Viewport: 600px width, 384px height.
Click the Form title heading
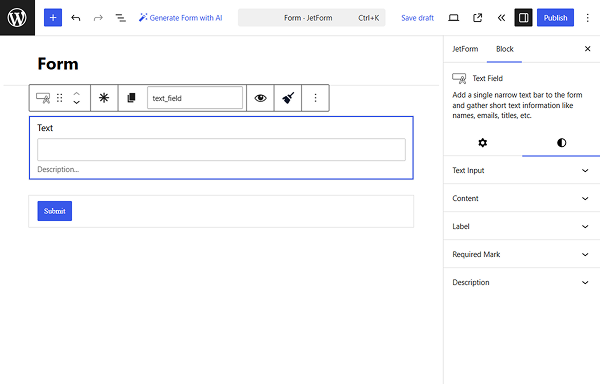point(58,63)
